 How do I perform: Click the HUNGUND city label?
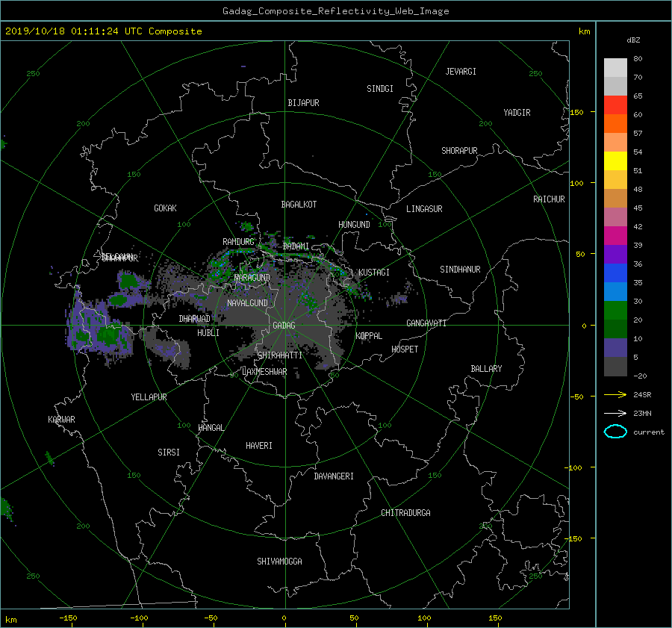(354, 225)
